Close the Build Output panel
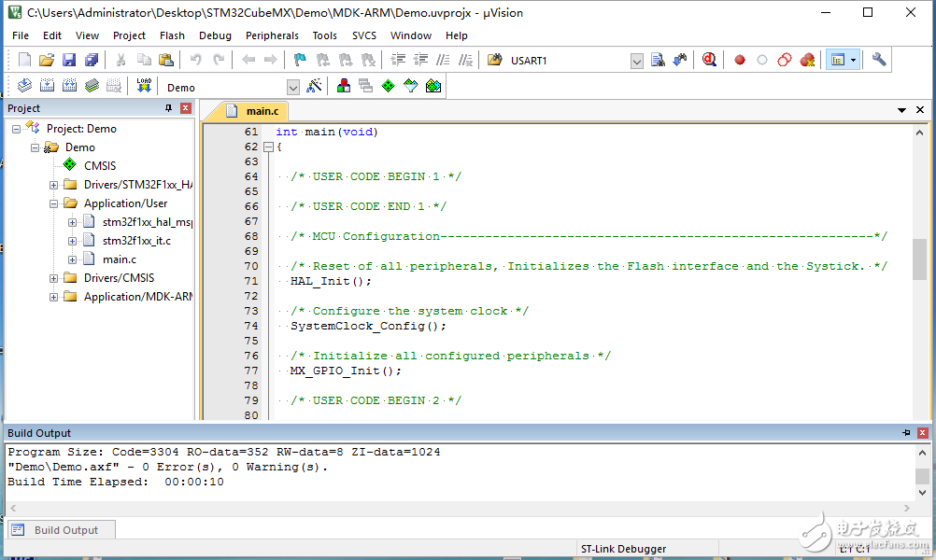Screen dimensions: 936x560 (x=923, y=433)
